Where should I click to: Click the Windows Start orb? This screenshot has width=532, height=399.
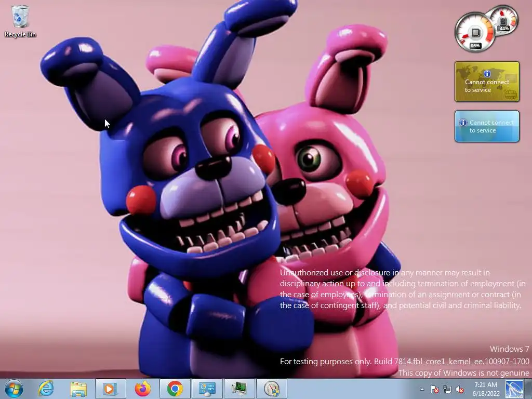pyautogui.click(x=14, y=389)
